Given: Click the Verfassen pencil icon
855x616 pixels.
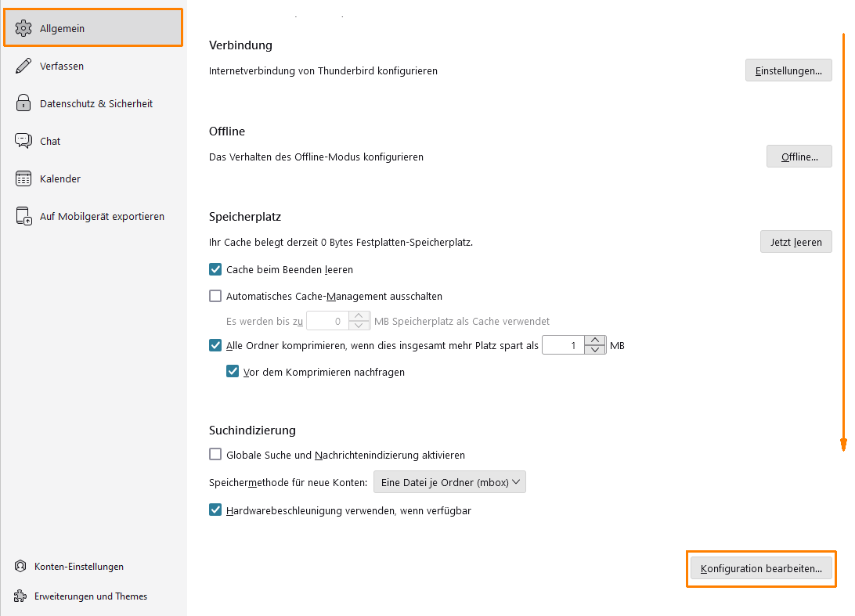Looking at the screenshot, I should coord(23,66).
